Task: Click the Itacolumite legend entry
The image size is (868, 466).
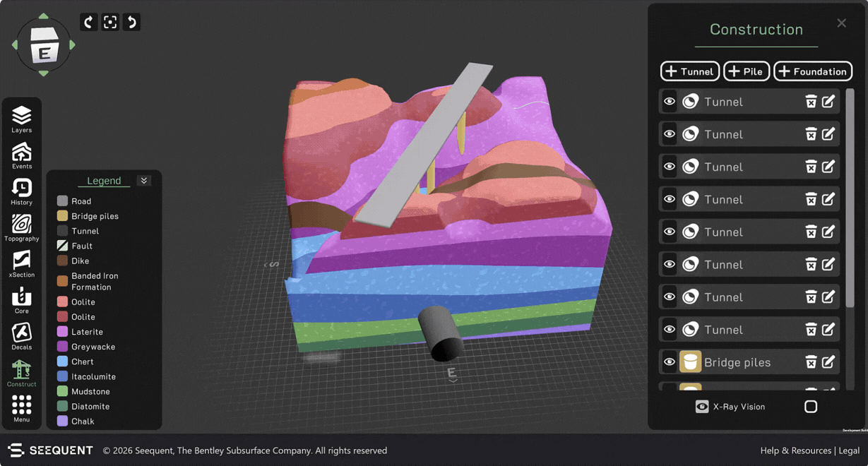Action: click(86, 376)
